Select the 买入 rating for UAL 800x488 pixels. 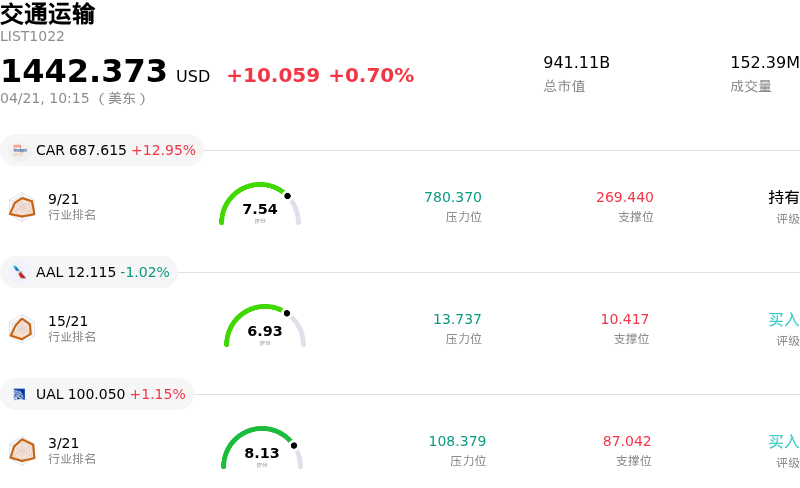coord(784,441)
